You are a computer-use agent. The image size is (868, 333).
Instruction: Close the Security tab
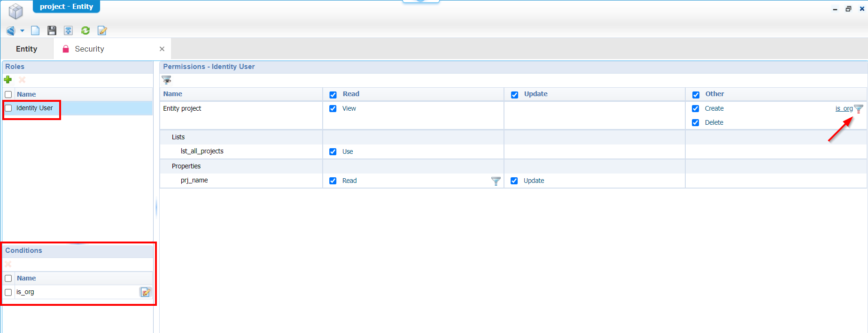point(162,49)
